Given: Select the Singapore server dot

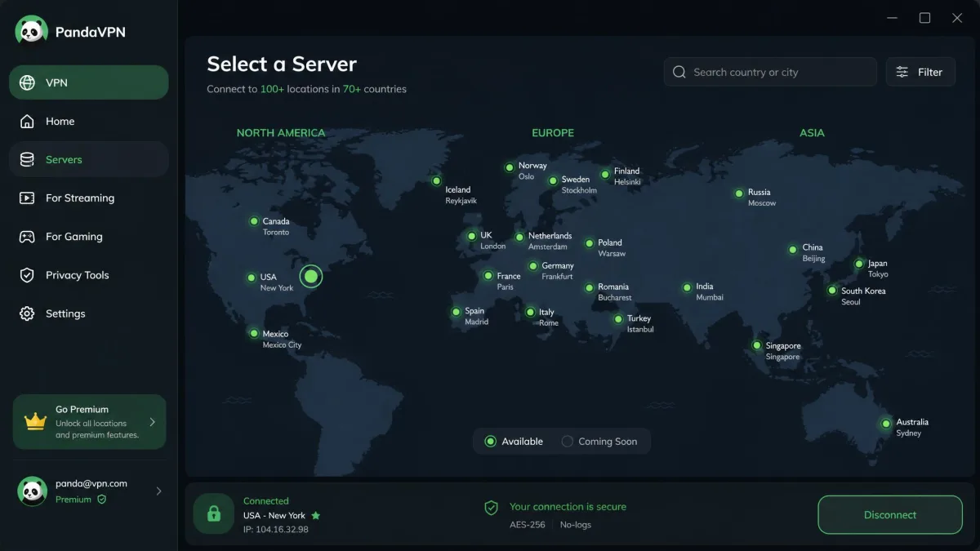Looking at the screenshot, I should (757, 345).
